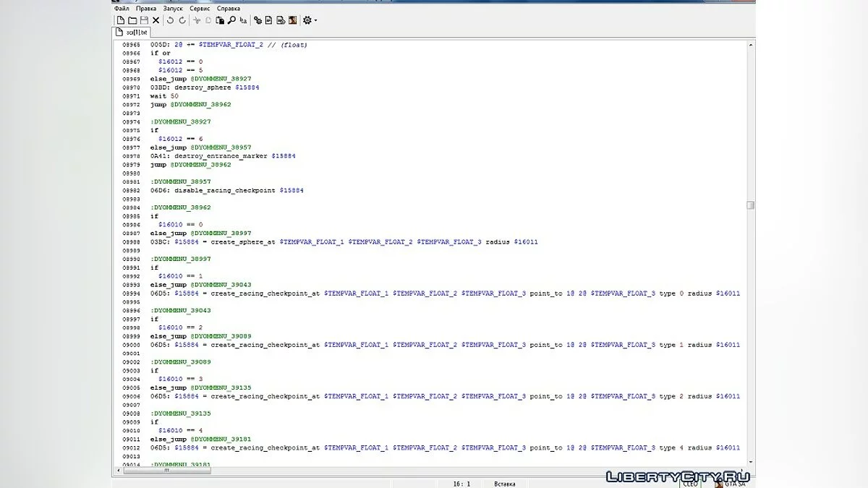Viewport: 868px width, 488px height.
Task: Undo the last edit
Action: (x=170, y=21)
